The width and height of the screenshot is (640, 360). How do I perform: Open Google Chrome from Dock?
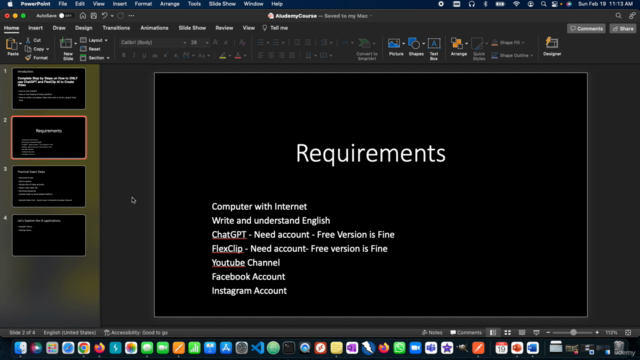point(84,348)
